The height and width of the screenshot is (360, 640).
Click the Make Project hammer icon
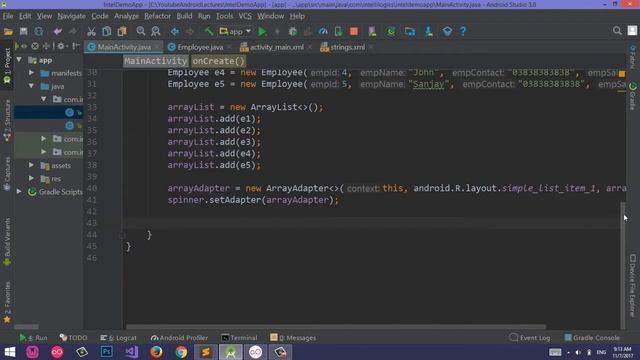point(209,31)
